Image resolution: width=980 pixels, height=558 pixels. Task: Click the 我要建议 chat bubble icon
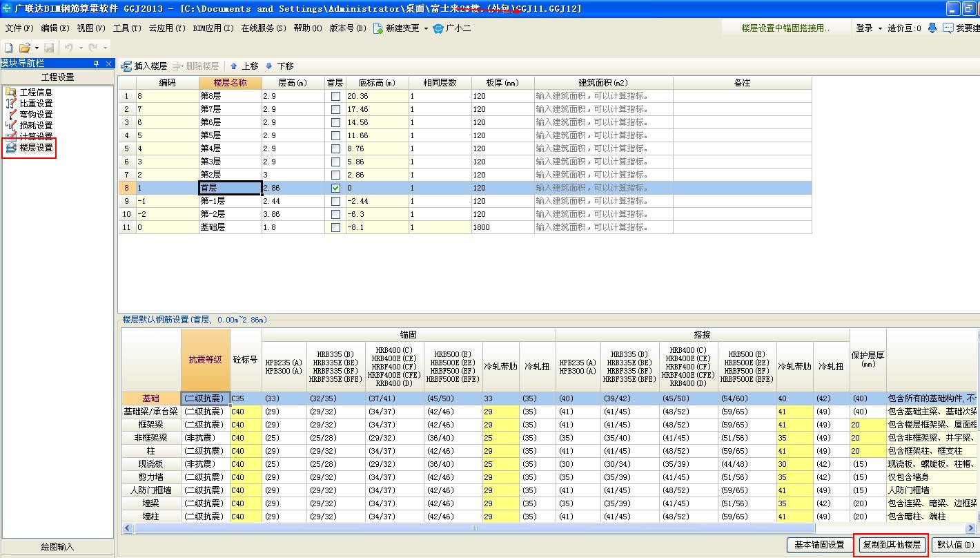coord(948,28)
